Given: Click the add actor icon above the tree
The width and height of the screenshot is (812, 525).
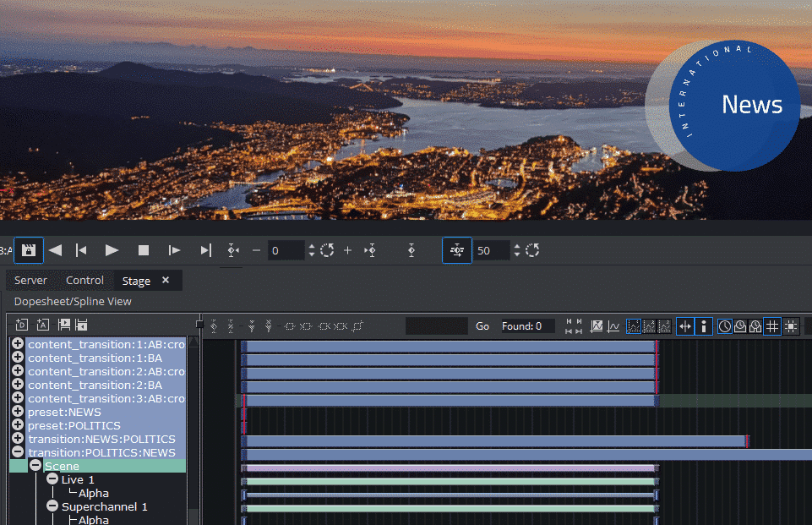Looking at the screenshot, I should pyautogui.click(x=42, y=325).
